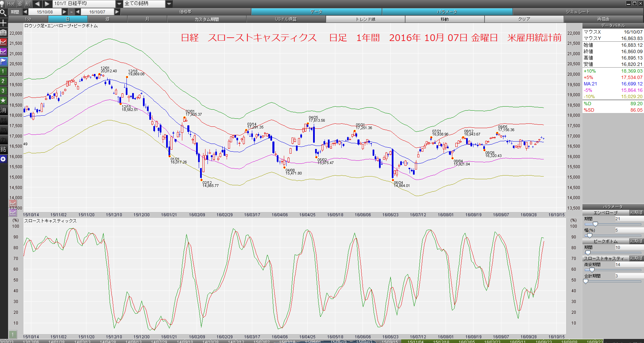Select green preset 1 icon

click(x=3, y=71)
